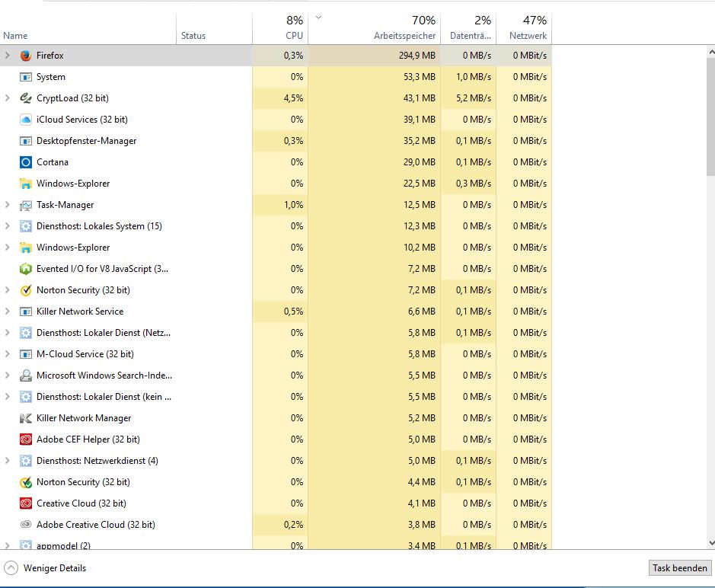This screenshot has width=715, height=588.
Task: Click the Killer Network Service icon
Action: pos(26,312)
